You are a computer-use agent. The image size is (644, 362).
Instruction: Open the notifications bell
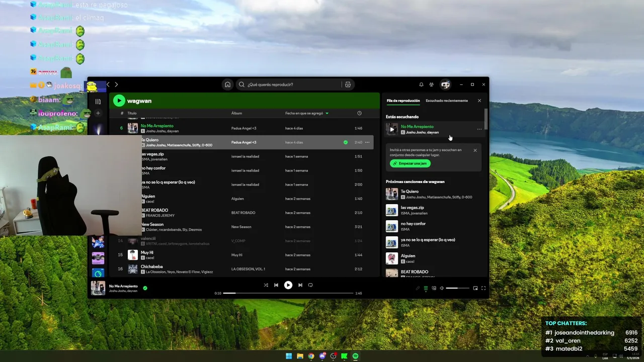tap(421, 84)
